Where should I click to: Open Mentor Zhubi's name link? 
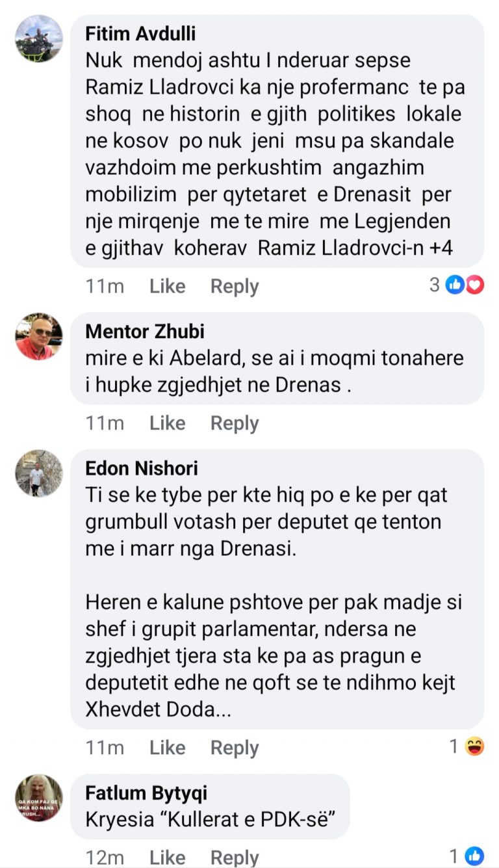pyautogui.click(x=145, y=332)
